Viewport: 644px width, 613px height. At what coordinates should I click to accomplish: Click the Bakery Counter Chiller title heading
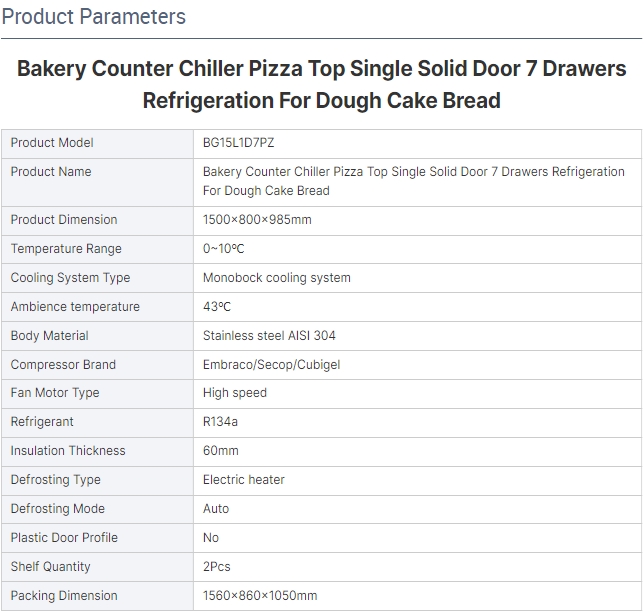coord(321,84)
